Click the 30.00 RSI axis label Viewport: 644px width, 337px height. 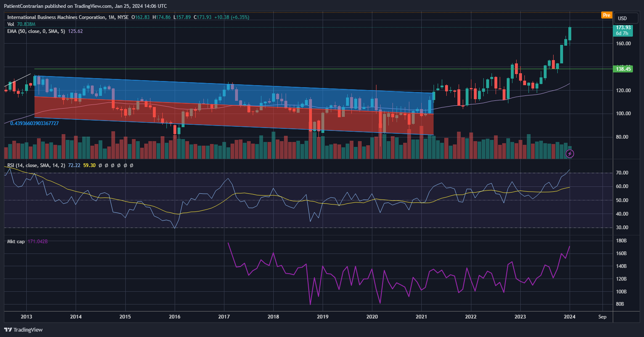(x=622, y=228)
